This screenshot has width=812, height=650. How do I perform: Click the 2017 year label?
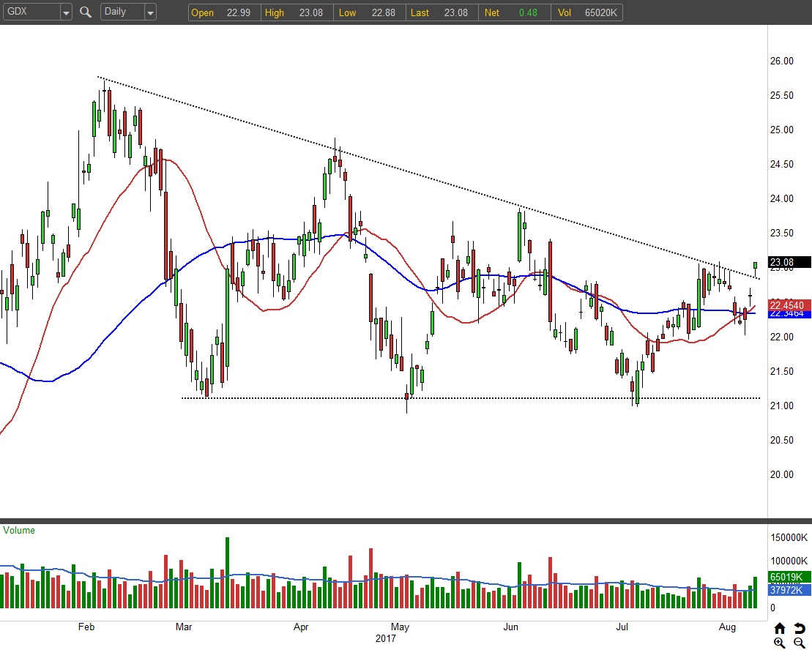[386, 638]
